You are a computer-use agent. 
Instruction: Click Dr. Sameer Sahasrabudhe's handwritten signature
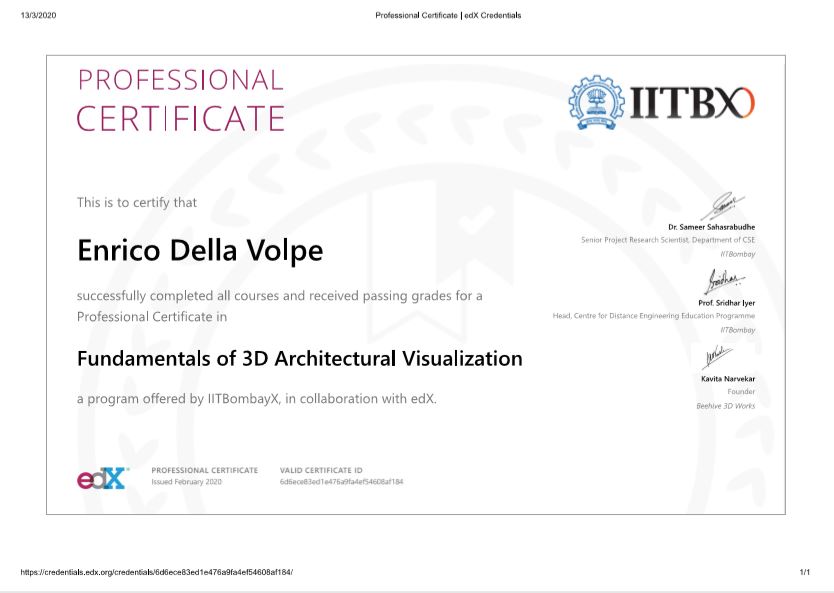tap(722, 206)
